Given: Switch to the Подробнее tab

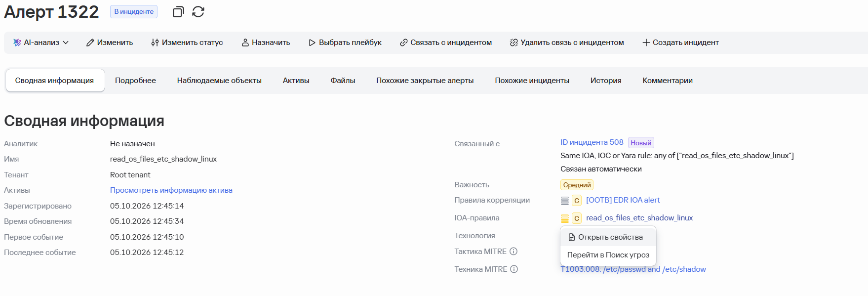Looking at the screenshot, I should point(135,81).
